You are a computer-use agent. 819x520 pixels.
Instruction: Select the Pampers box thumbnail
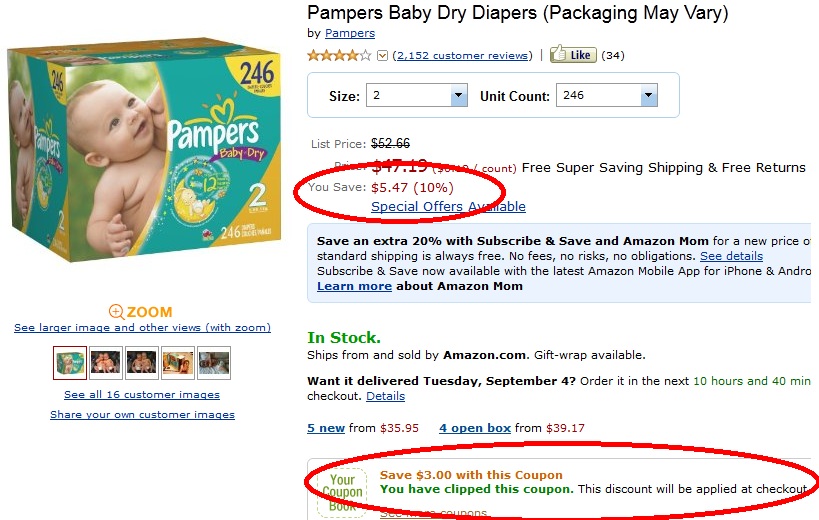coord(70,363)
